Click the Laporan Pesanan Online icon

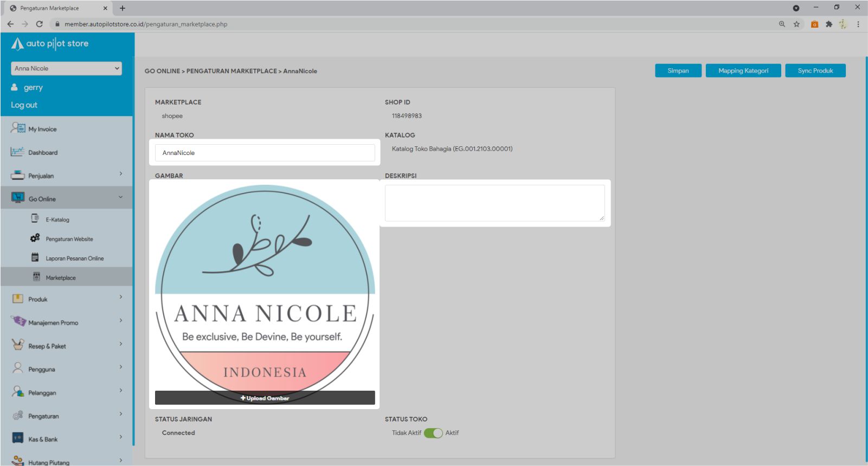pyautogui.click(x=35, y=257)
